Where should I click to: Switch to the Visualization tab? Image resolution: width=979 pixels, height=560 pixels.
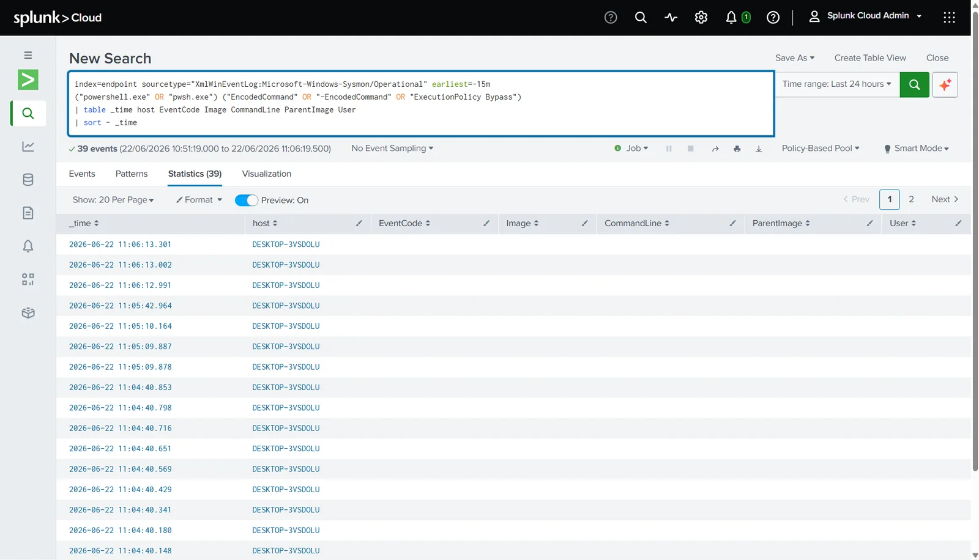267,174
